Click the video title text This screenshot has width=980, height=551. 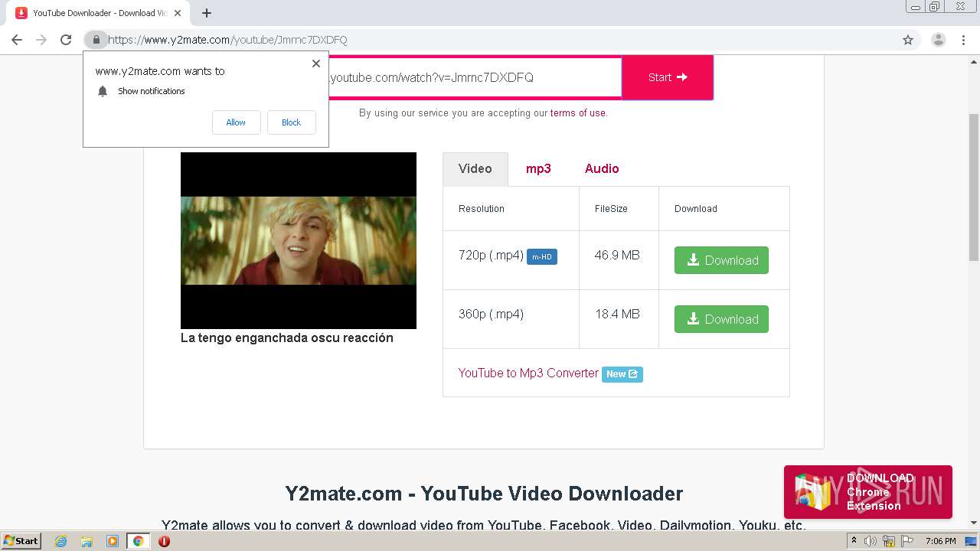click(x=287, y=337)
